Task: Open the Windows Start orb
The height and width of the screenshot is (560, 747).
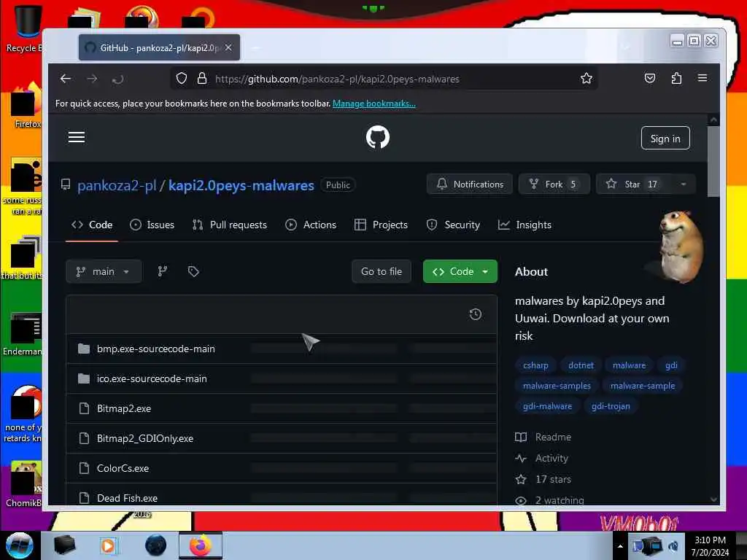Action: pyautogui.click(x=20, y=545)
